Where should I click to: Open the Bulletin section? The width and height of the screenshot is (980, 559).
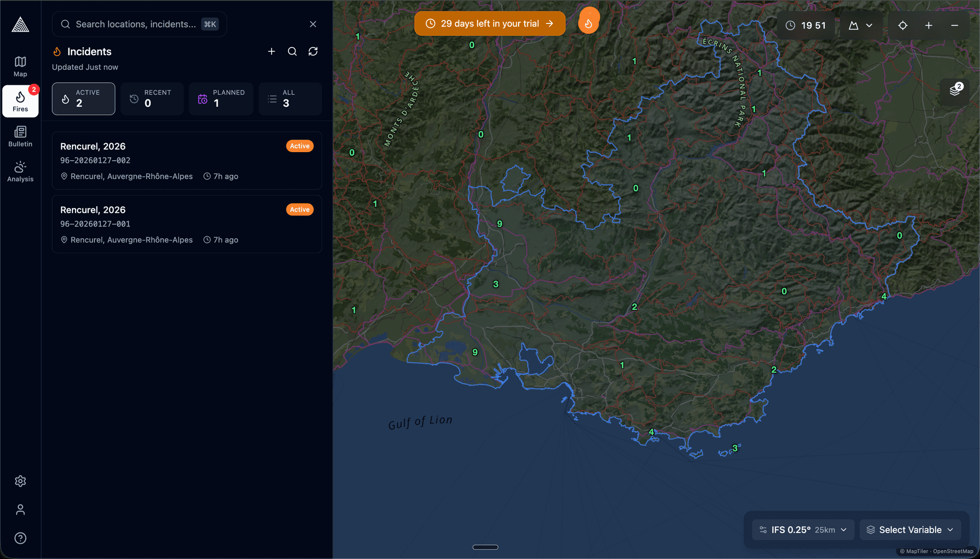[20, 136]
